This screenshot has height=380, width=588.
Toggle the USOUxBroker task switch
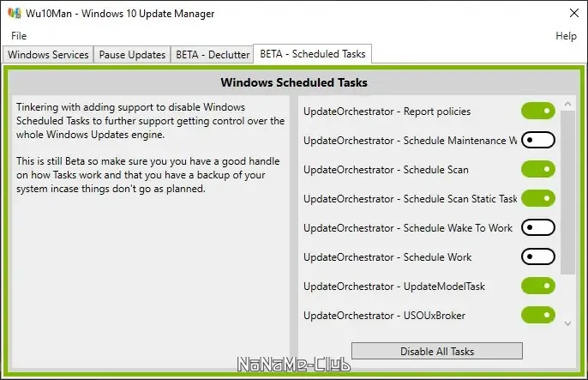537,316
